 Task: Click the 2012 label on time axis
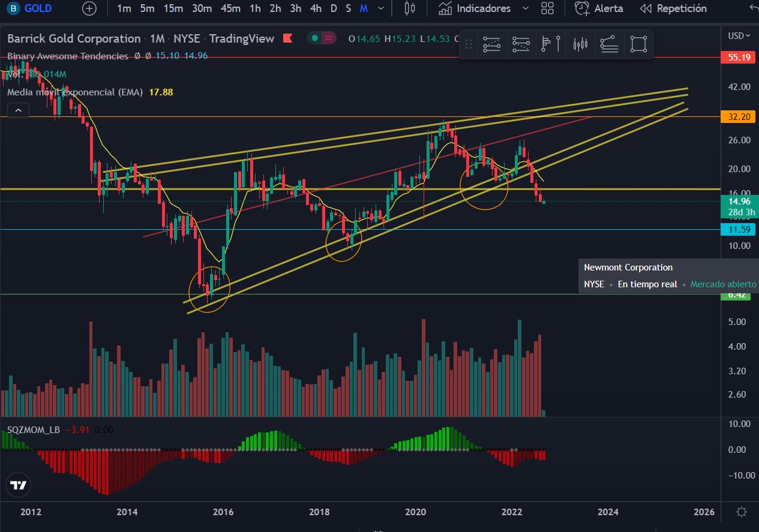[x=31, y=512]
